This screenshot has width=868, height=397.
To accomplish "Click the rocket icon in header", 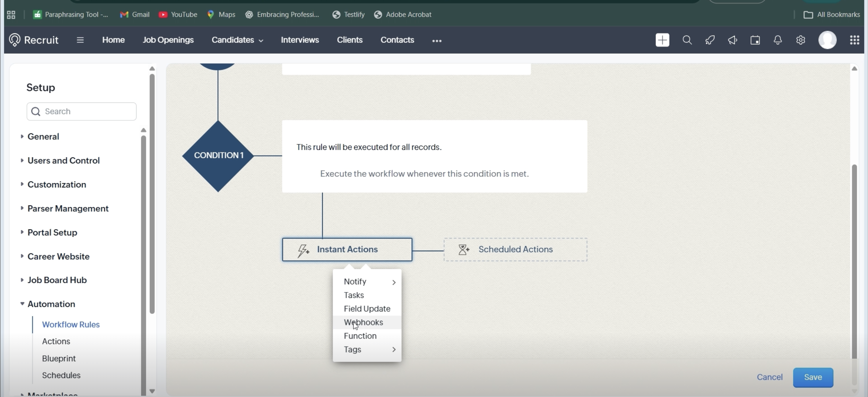I will coord(710,40).
